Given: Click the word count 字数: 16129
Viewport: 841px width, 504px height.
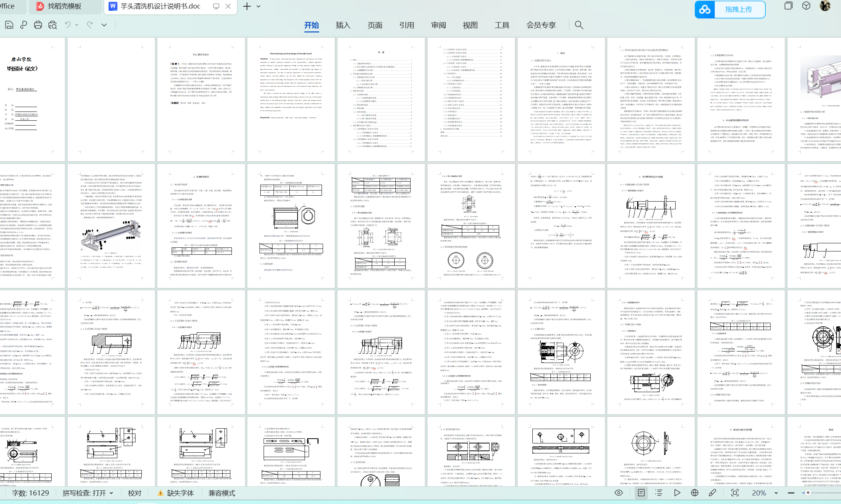Looking at the screenshot, I should (x=30, y=493).
